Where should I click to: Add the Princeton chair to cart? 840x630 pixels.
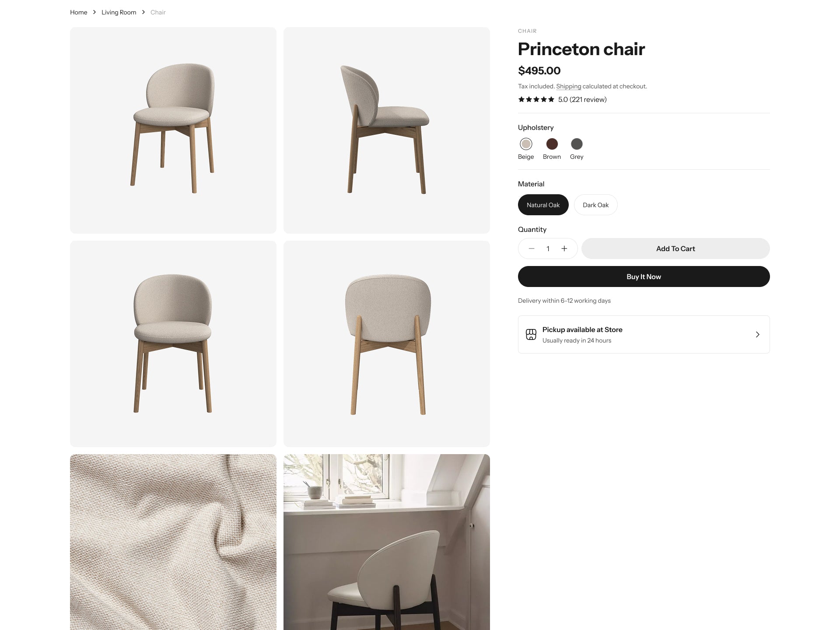click(x=675, y=248)
